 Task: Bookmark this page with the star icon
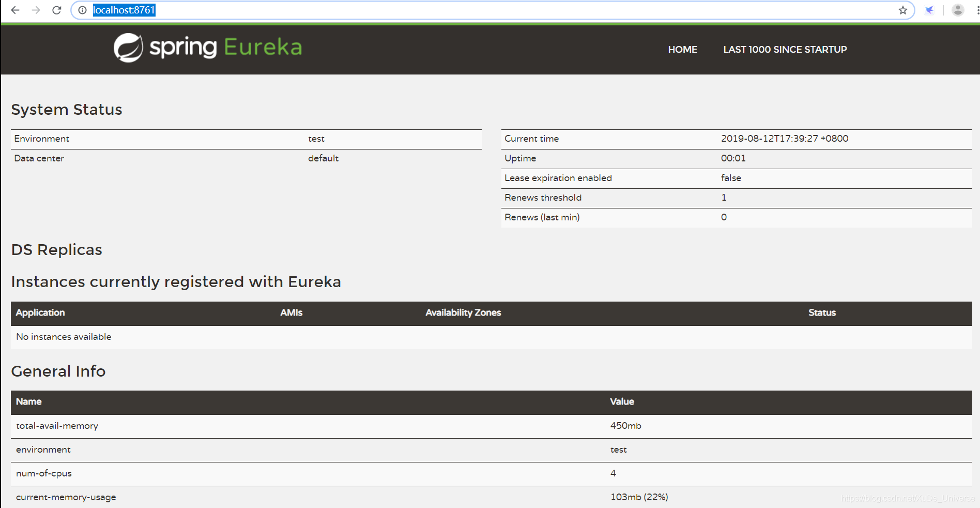pos(902,10)
